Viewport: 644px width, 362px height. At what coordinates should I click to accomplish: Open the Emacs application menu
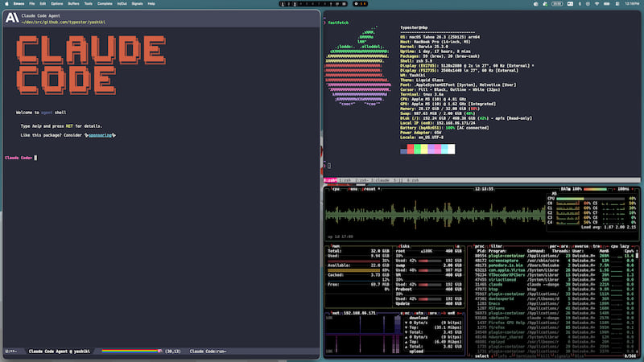click(19, 4)
